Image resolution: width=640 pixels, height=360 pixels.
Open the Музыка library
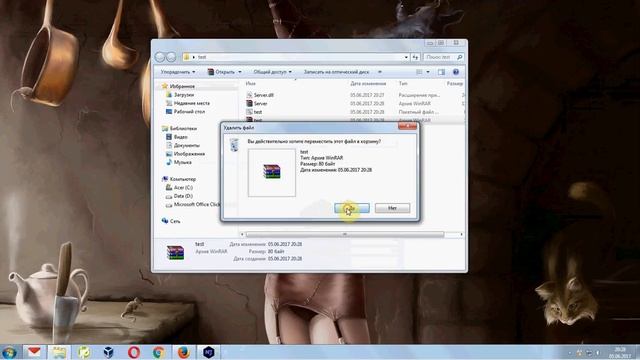click(182, 162)
